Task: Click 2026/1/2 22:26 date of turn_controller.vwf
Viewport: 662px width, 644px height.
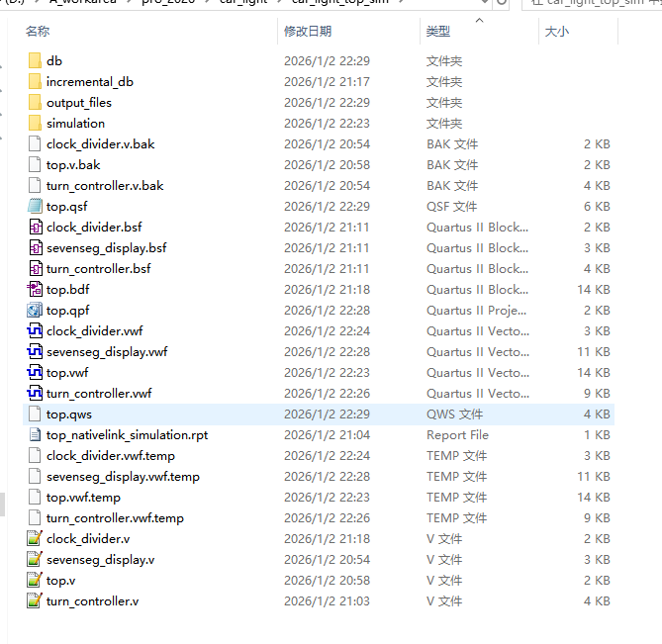Action: 327,394
